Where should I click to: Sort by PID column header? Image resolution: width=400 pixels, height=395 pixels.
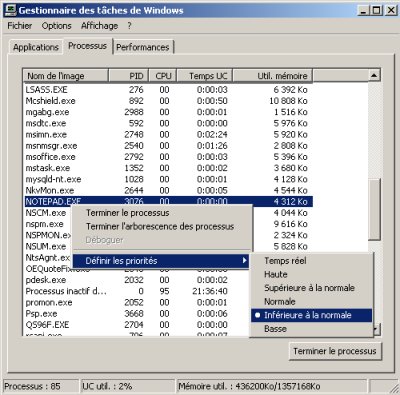tap(128, 76)
